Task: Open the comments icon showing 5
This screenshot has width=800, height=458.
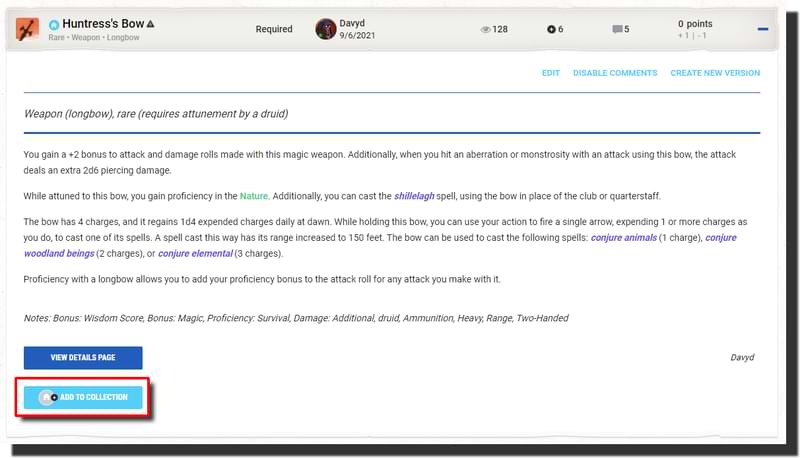Action: 617,30
